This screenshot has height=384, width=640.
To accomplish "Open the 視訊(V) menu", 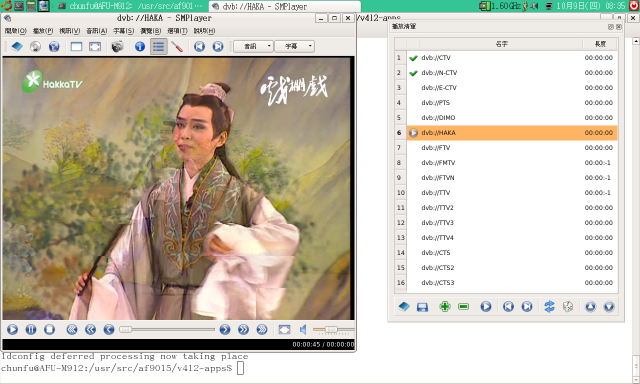I will pyautogui.click(x=69, y=31).
